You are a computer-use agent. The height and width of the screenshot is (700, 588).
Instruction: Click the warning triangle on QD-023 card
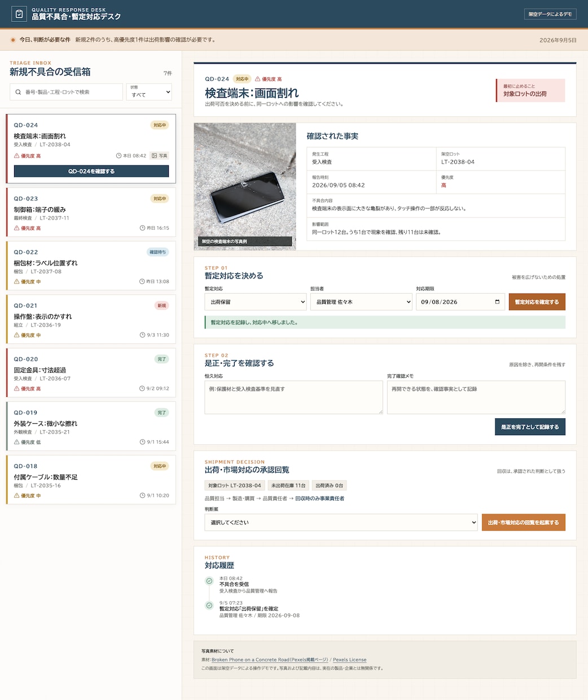17,228
